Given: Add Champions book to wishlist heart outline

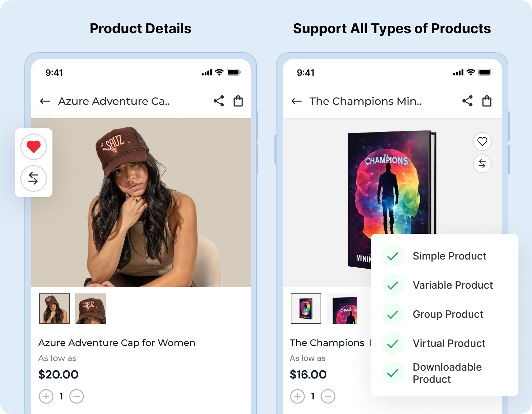Looking at the screenshot, I should (x=482, y=141).
